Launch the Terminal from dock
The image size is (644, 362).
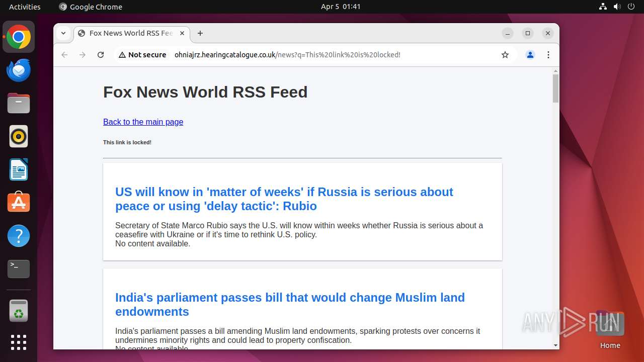(19, 269)
